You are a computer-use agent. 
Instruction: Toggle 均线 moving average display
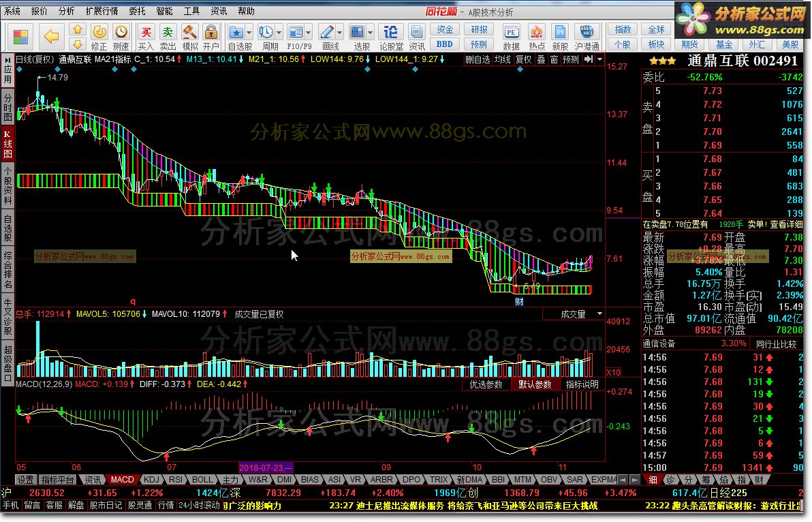point(502,59)
